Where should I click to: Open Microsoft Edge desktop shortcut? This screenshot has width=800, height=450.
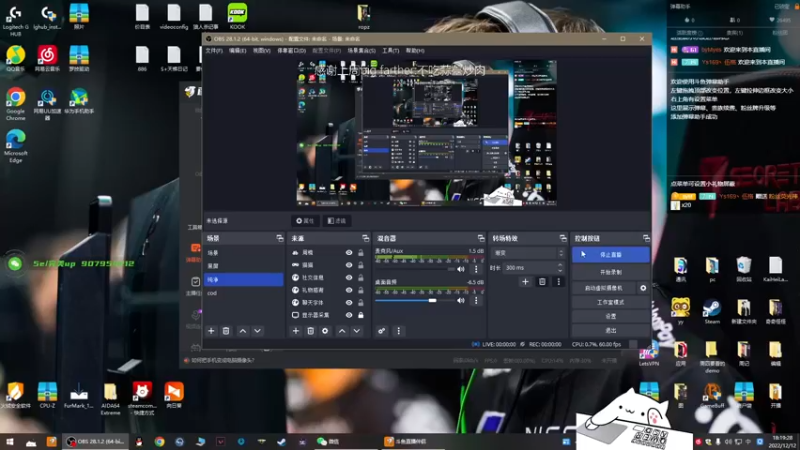click(x=16, y=146)
